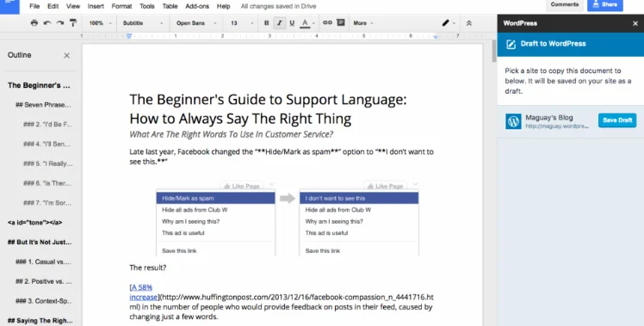Viewport: 644px width, 326px height.
Task: Click the blue Share button
Action: click(605, 4)
